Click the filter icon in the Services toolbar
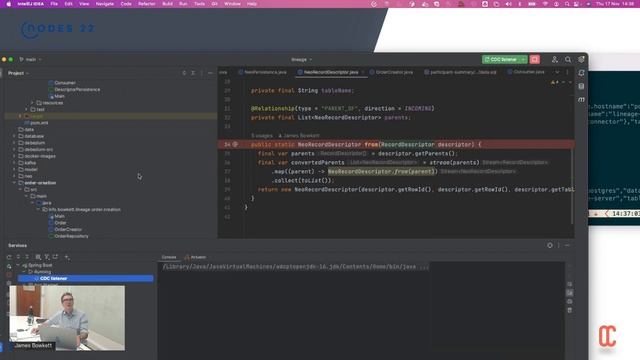This screenshot has width=640, height=360. pos(47,257)
